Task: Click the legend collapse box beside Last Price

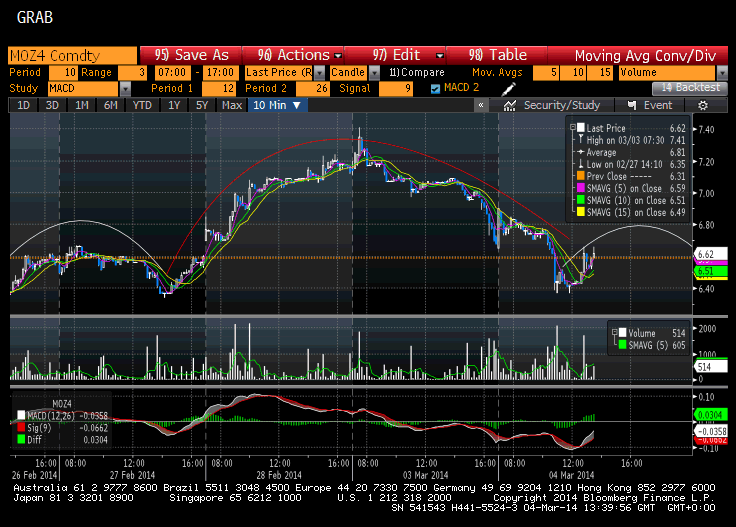Action: pyautogui.click(x=573, y=128)
